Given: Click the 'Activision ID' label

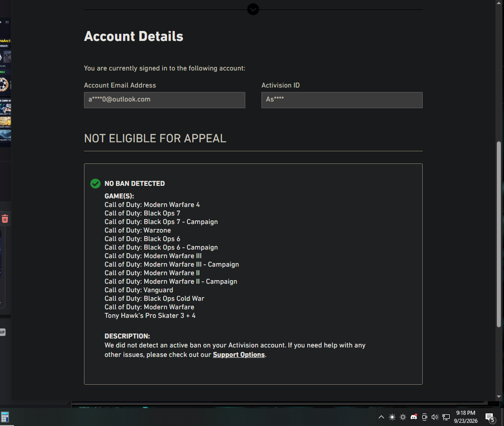Looking at the screenshot, I should (281, 85).
